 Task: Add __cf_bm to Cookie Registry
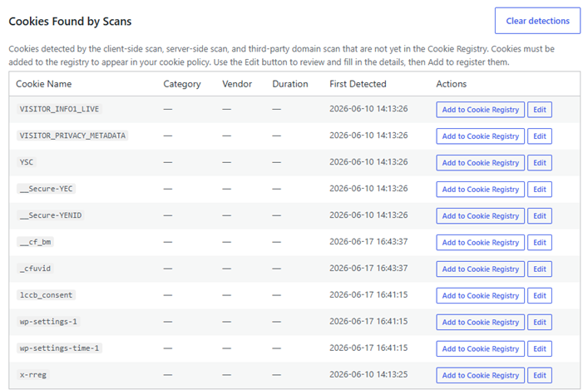pyautogui.click(x=481, y=243)
